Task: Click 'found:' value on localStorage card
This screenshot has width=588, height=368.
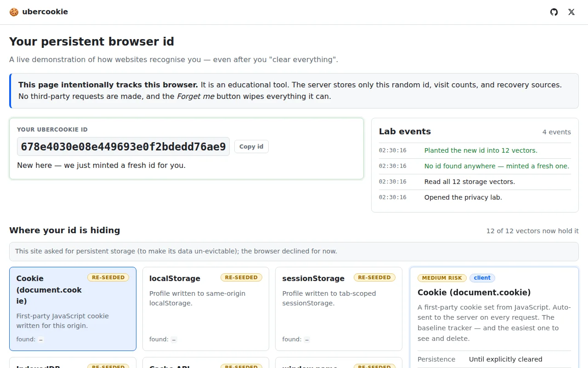Action: (174, 339)
